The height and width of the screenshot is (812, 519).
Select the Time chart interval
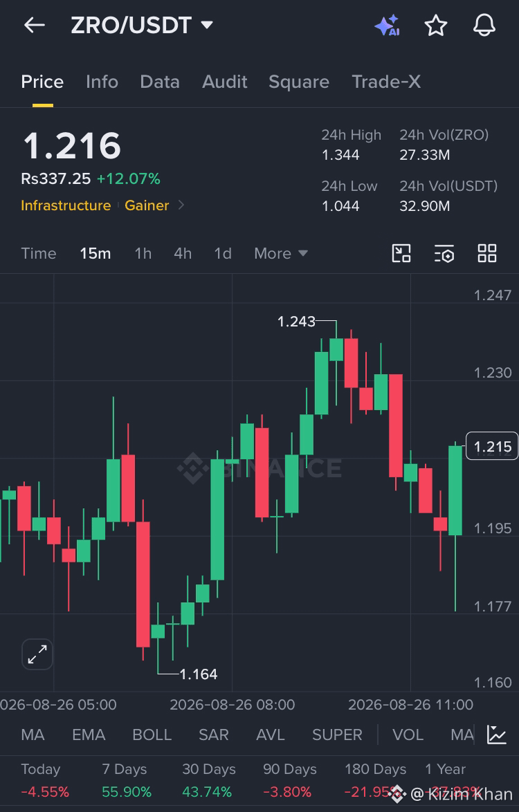coord(39,253)
